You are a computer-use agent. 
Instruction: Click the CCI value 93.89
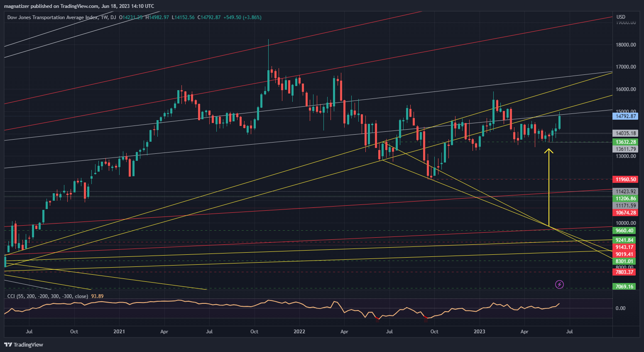coord(98,296)
